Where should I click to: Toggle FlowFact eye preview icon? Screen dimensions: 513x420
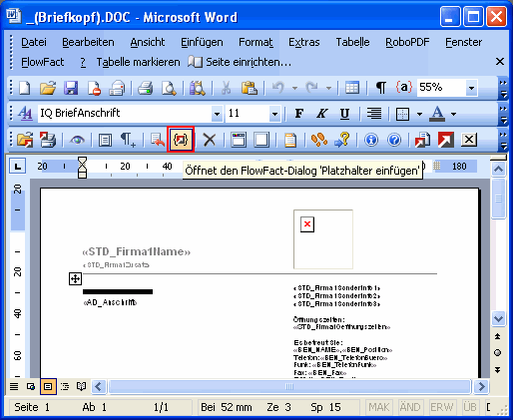coord(77,141)
